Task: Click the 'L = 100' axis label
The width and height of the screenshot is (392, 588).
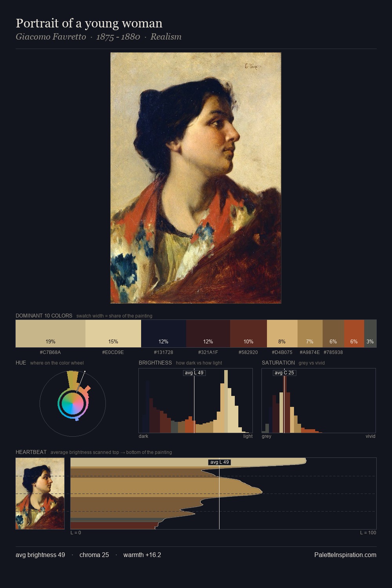Action: coord(368,533)
